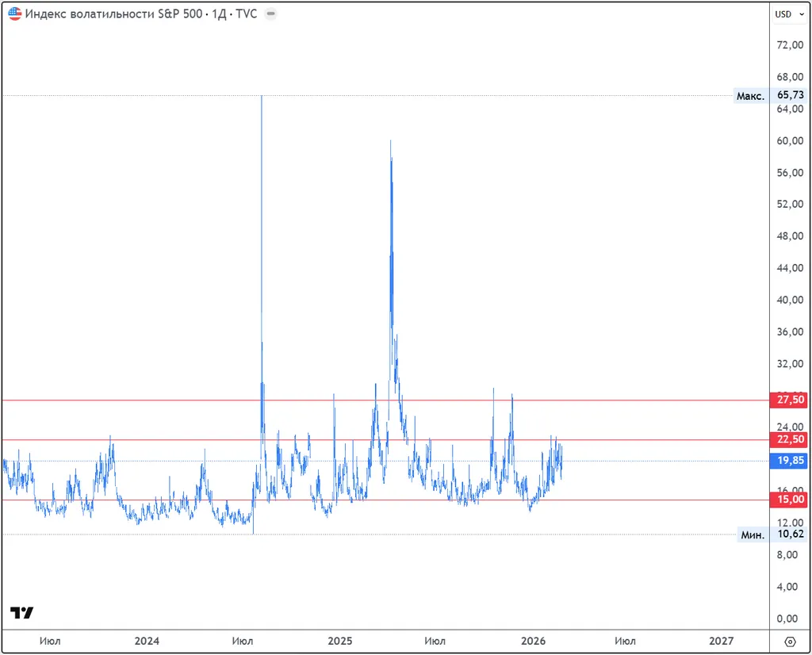Click the 44,00 value on price scale

pyautogui.click(x=790, y=268)
